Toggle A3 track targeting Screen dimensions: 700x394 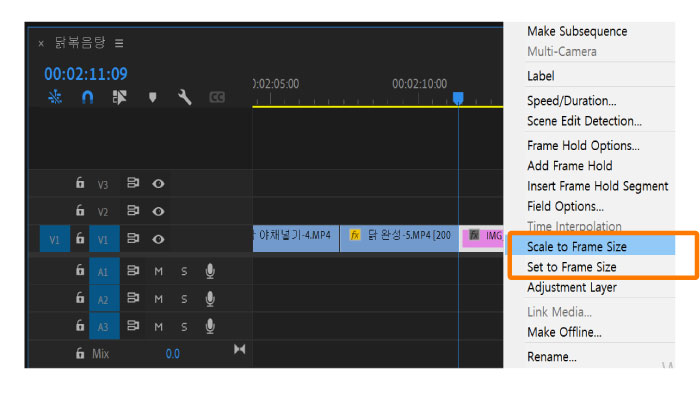104,327
